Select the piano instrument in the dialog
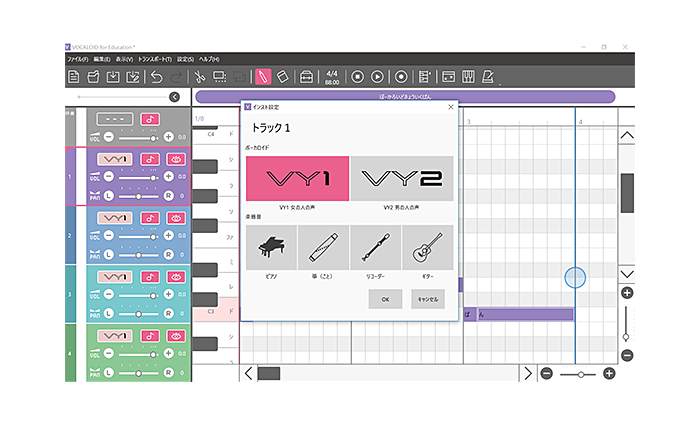This screenshot has height=424, width=700. tap(271, 247)
